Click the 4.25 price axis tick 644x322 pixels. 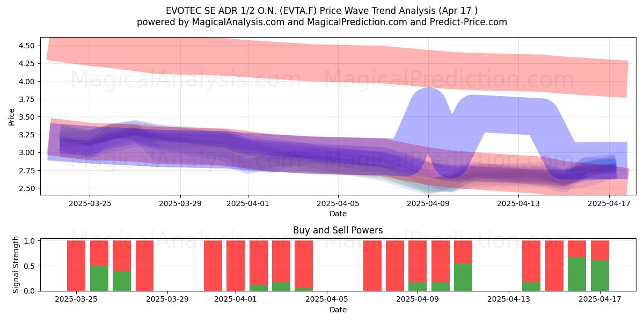(26, 63)
